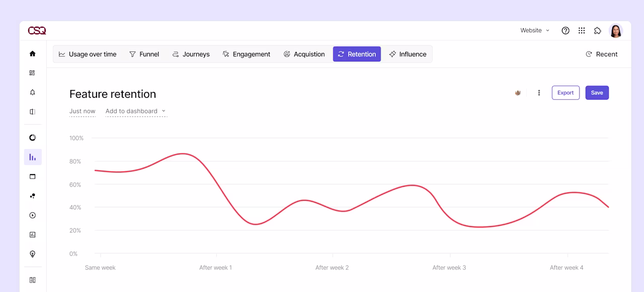The width and height of the screenshot is (644, 292).
Task: Open the puzzle piece extensions icon
Action: pos(598,31)
